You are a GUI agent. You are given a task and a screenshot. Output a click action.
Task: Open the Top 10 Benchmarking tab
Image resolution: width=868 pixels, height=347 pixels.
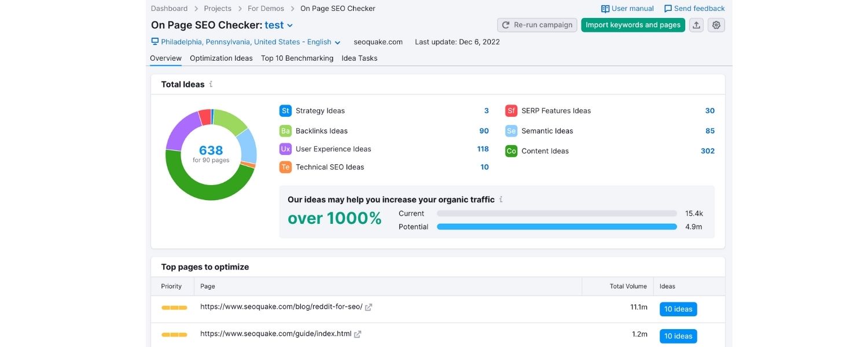point(297,58)
